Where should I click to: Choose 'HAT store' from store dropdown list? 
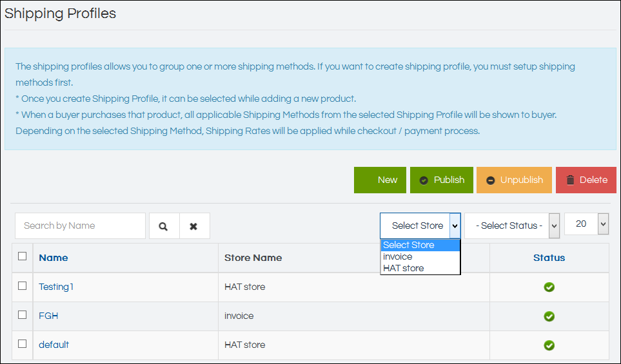pyautogui.click(x=420, y=268)
